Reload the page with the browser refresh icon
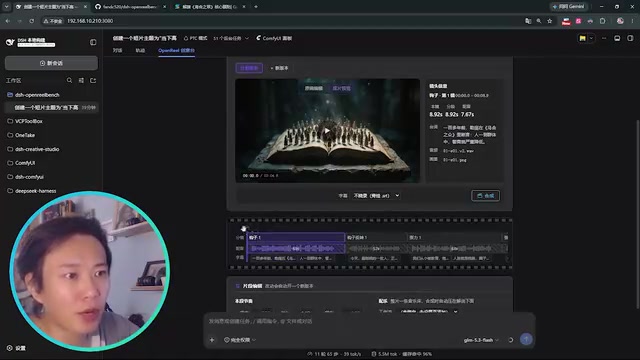The width and height of the screenshot is (640, 360). click(x=31, y=21)
